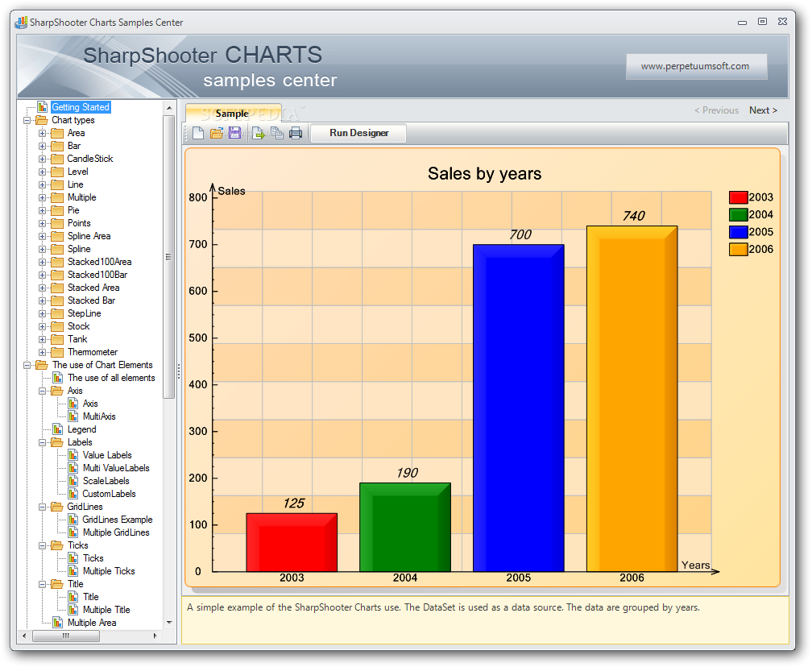The width and height of the screenshot is (812, 667).
Task: Expand the Spline Area node
Action: 43,236
